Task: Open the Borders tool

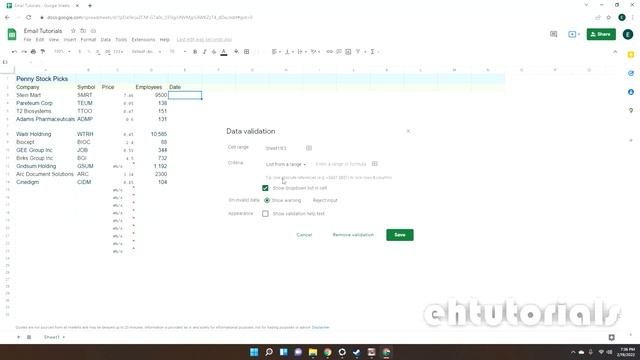Action: pyautogui.click(x=247, y=52)
